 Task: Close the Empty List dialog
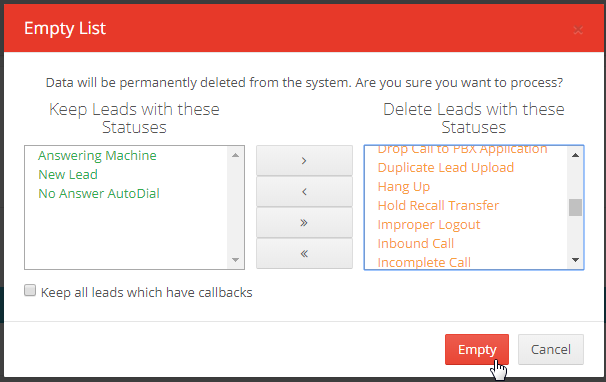pyautogui.click(x=578, y=30)
